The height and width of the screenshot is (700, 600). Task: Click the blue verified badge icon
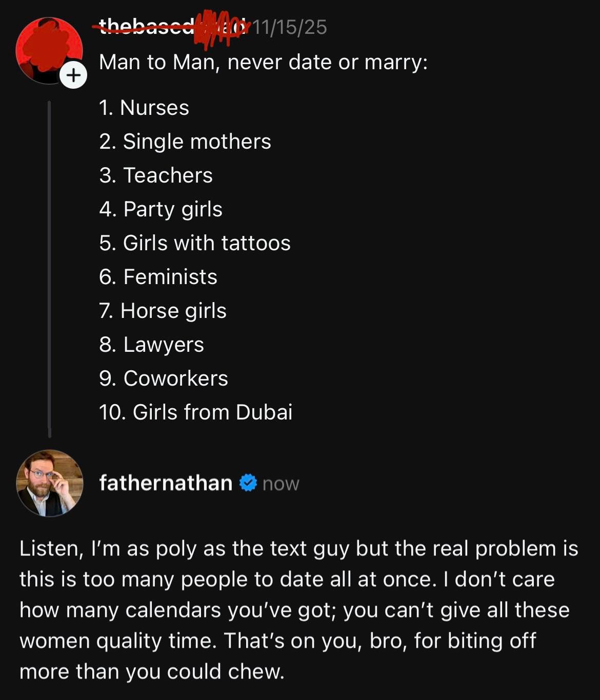point(248,483)
